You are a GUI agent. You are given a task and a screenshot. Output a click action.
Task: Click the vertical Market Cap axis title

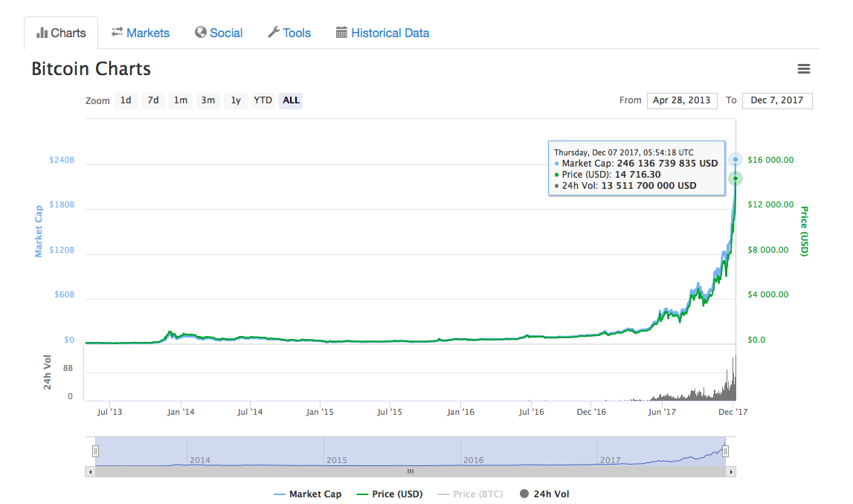[x=38, y=231]
